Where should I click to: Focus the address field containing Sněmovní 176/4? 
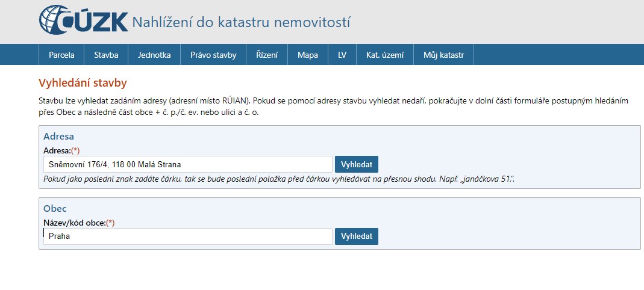coord(187,164)
